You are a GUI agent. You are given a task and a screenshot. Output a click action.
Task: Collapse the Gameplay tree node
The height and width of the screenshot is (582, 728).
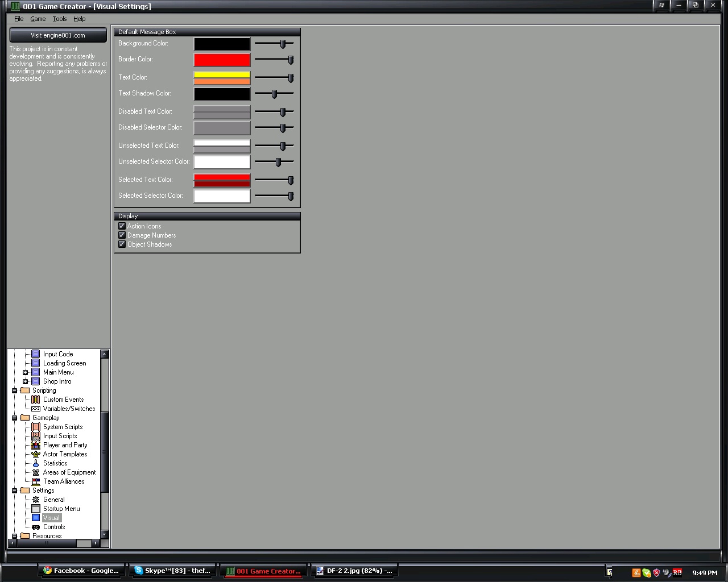click(14, 418)
